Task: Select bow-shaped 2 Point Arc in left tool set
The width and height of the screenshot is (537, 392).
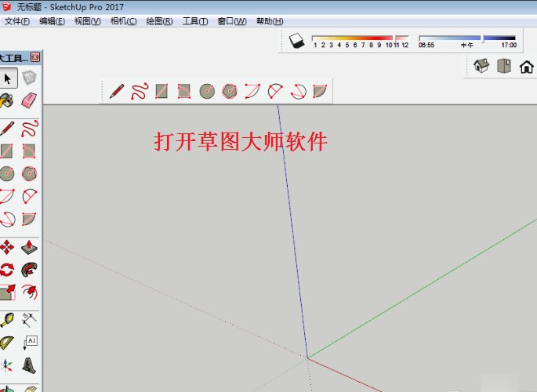Action: pos(7,196)
